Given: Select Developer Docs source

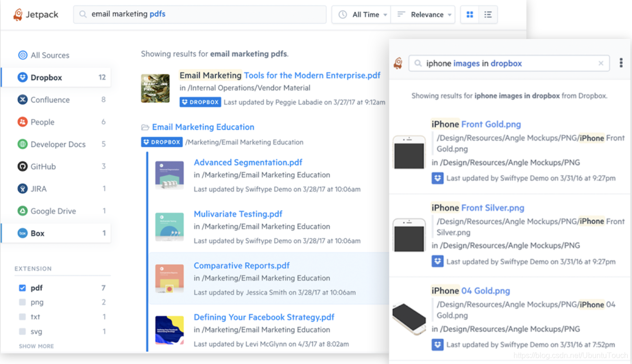Looking at the screenshot, I should pos(56,144).
